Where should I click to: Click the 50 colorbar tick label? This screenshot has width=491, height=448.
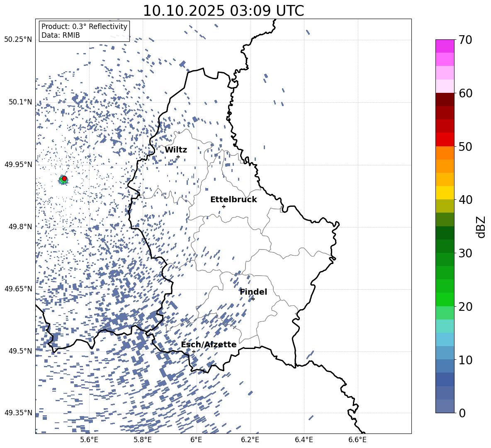pyautogui.click(x=465, y=146)
